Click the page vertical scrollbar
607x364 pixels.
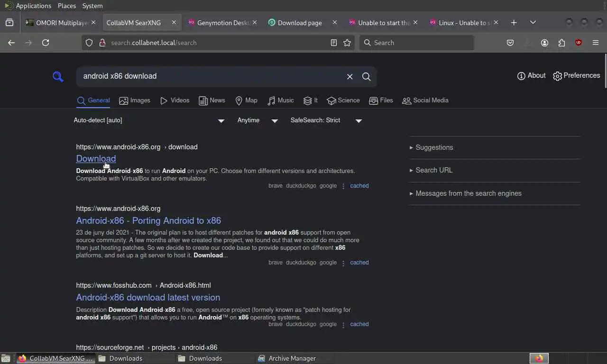[605, 71]
